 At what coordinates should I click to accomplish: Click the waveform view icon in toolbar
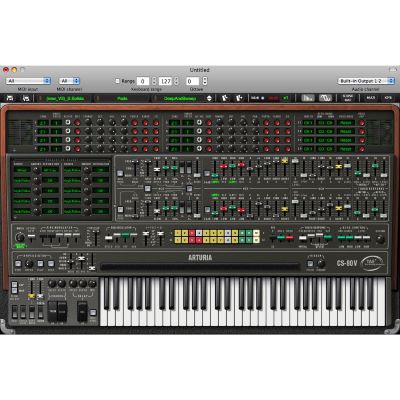click(325, 98)
